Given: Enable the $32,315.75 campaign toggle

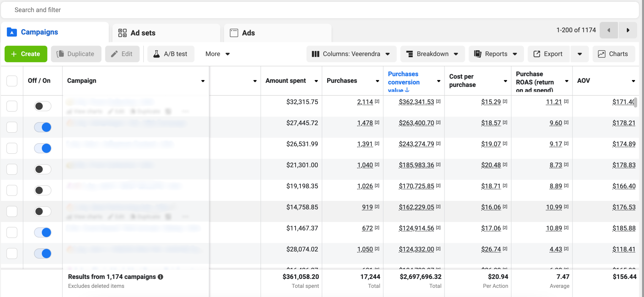Looking at the screenshot, I should [43, 106].
